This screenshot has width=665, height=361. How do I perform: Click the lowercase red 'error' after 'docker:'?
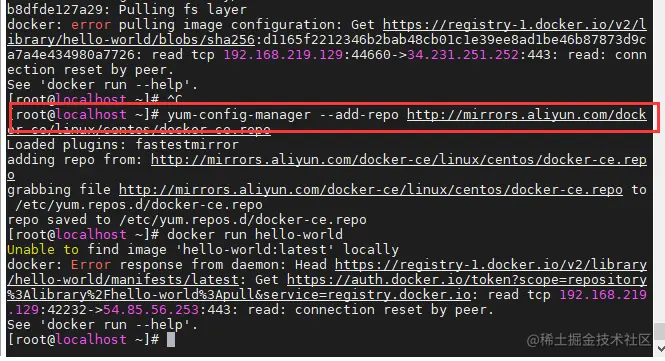tap(91, 25)
